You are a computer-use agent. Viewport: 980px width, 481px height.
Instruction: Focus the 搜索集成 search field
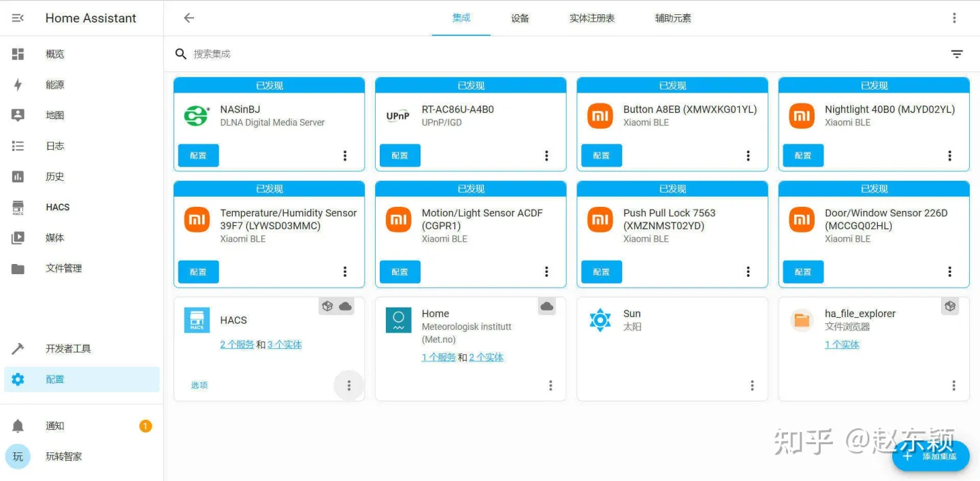click(558, 54)
